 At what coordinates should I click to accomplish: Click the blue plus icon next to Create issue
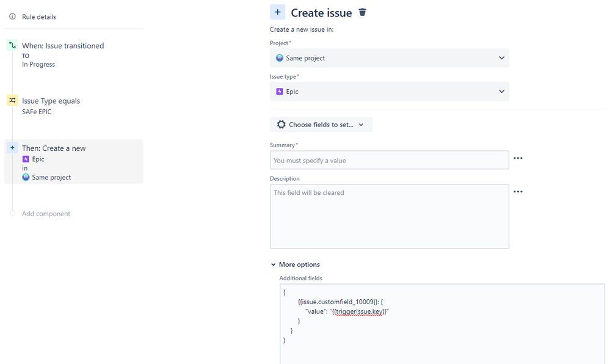click(x=278, y=12)
